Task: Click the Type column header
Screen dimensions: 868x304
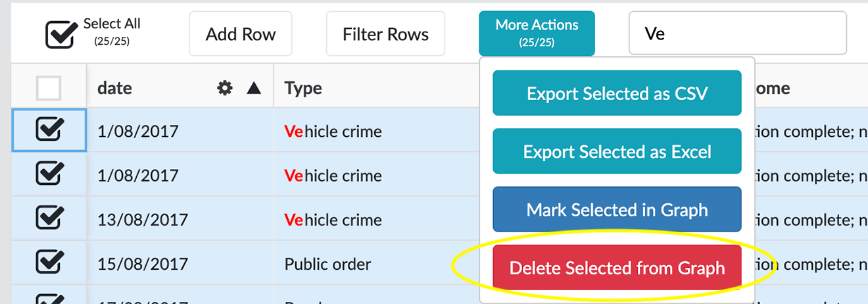Action: point(303,88)
